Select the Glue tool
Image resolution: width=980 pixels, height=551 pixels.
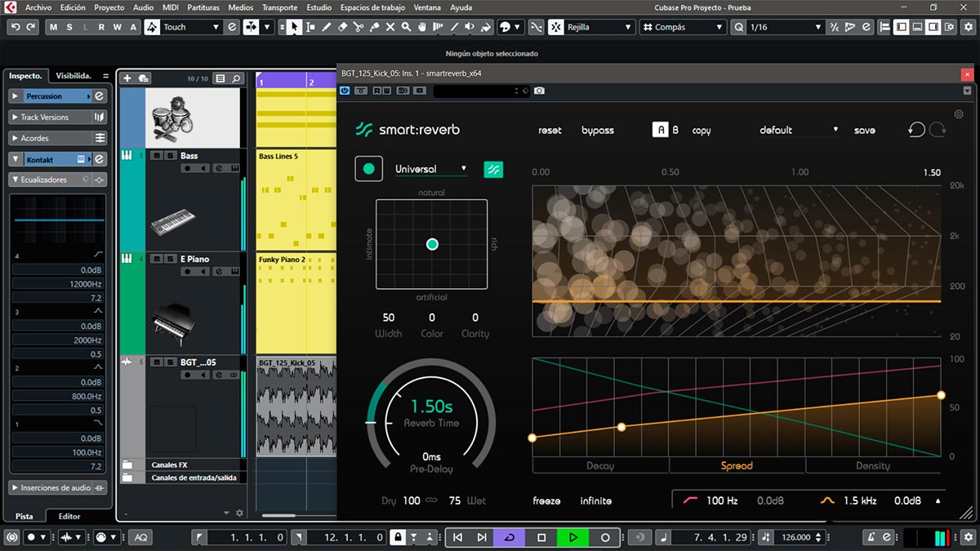pos(374,27)
